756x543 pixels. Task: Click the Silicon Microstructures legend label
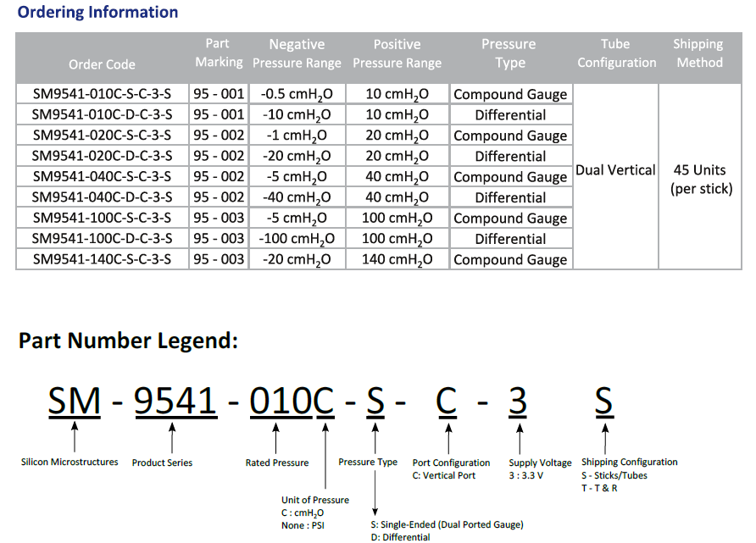69,463
